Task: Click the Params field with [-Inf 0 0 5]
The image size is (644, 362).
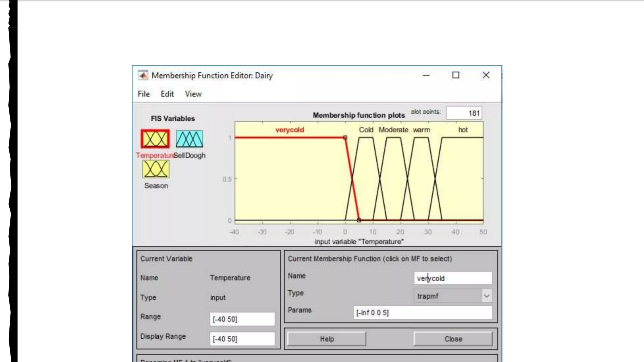Action: click(422, 313)
